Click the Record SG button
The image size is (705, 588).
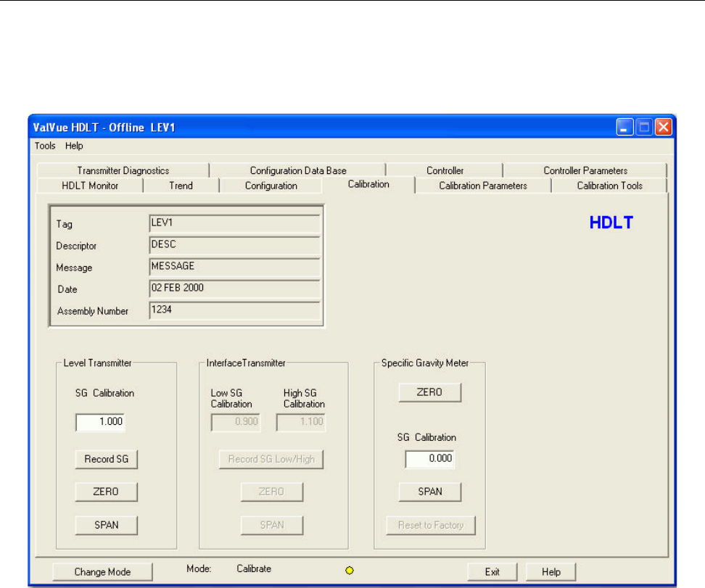[106, 460]
